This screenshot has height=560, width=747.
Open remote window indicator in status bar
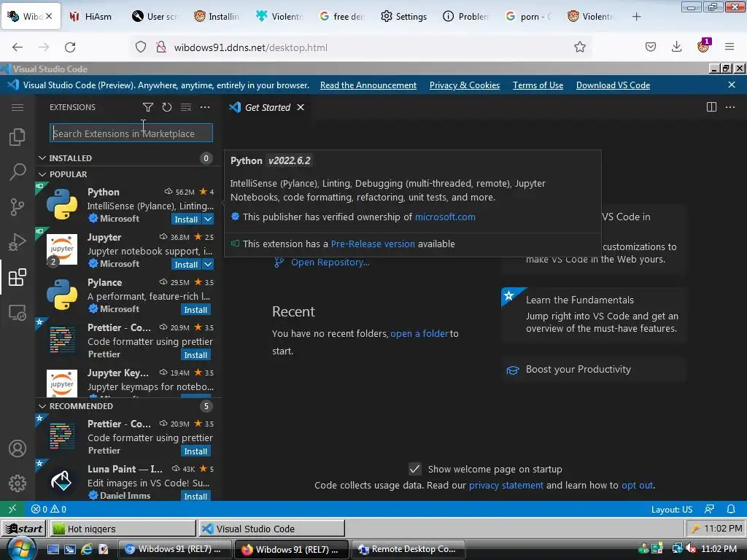pyautogui.click(x=12, y=509)
